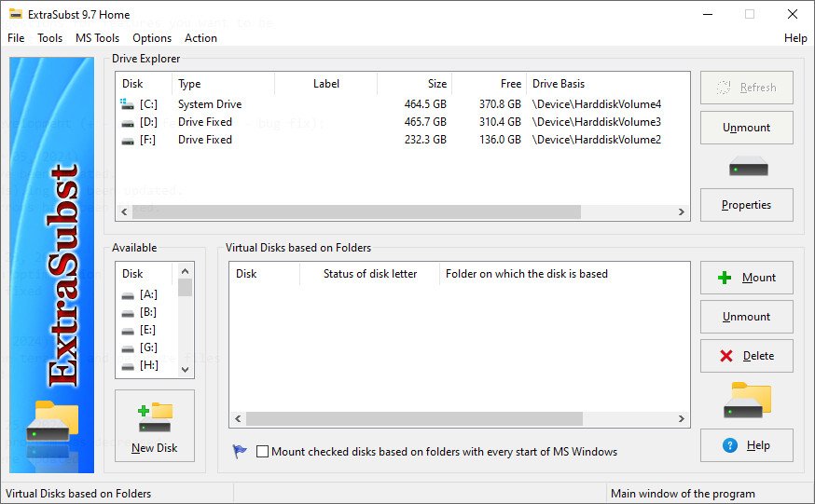Select the 'System Drive' type cell
Viewport: 815px width, 504px height.
coord(210,103)
